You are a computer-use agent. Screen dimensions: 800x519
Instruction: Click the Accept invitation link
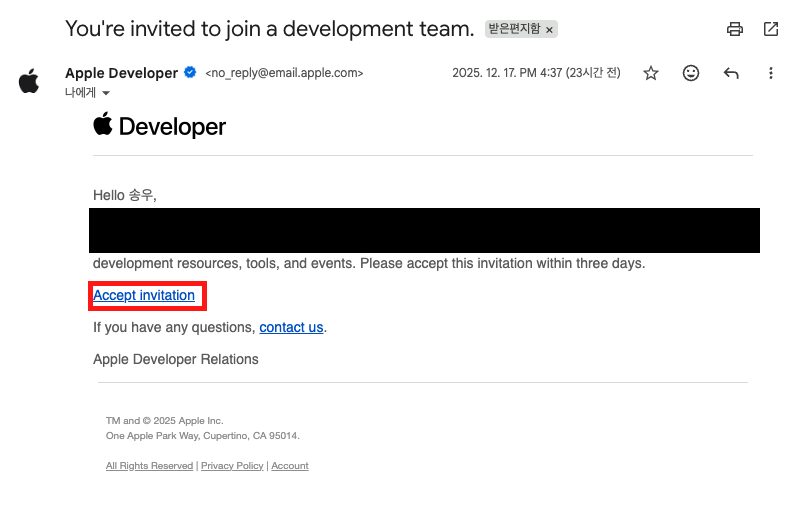(x=144, y=295)
